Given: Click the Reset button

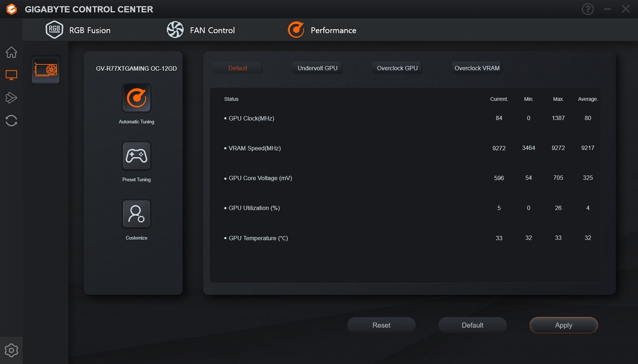Looking at the screenshot, I should (382, 325).
